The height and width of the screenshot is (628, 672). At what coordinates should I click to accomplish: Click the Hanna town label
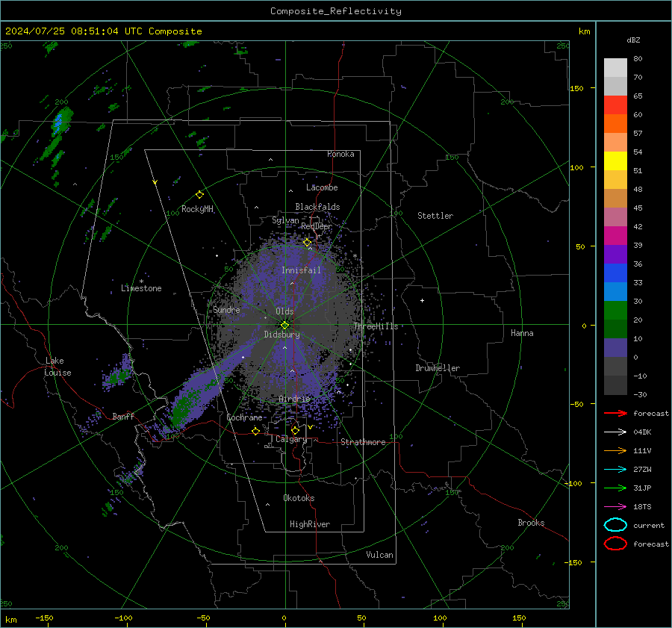[x=522, y=333]
